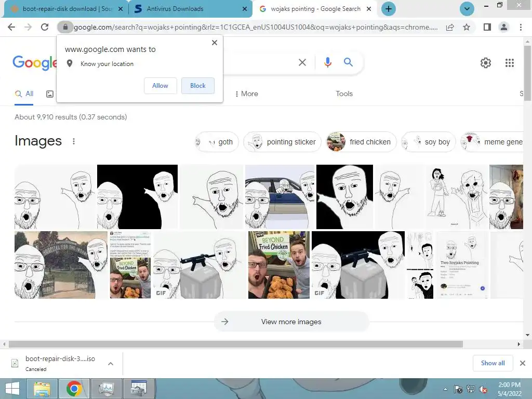Click the horizontal scrollbar thumb
This screenshot has height=399, width=532.
click(x=236, y=344)
